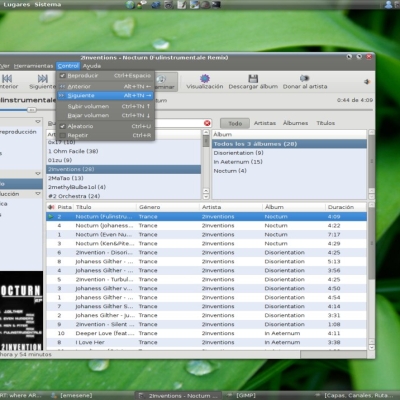The image size is (400, 400).
Task: Select the artist "#2 Orchestra (24)"
Action: [x=123, y=196]
